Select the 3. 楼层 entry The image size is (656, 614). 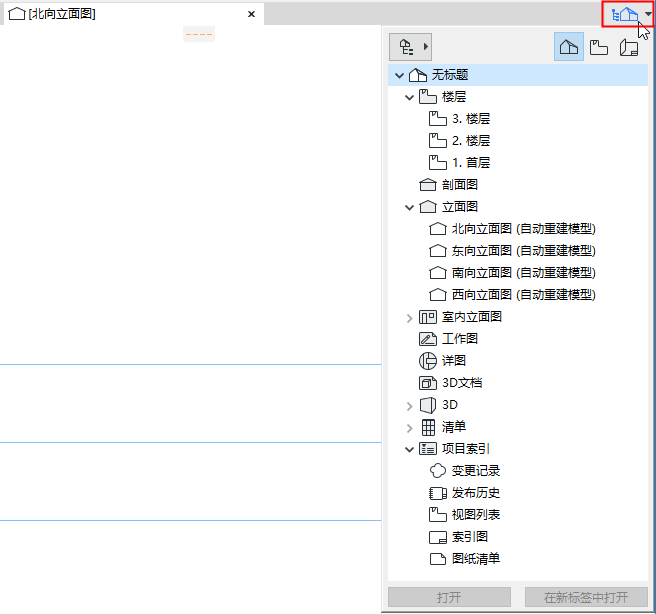[x=471, y=119]
